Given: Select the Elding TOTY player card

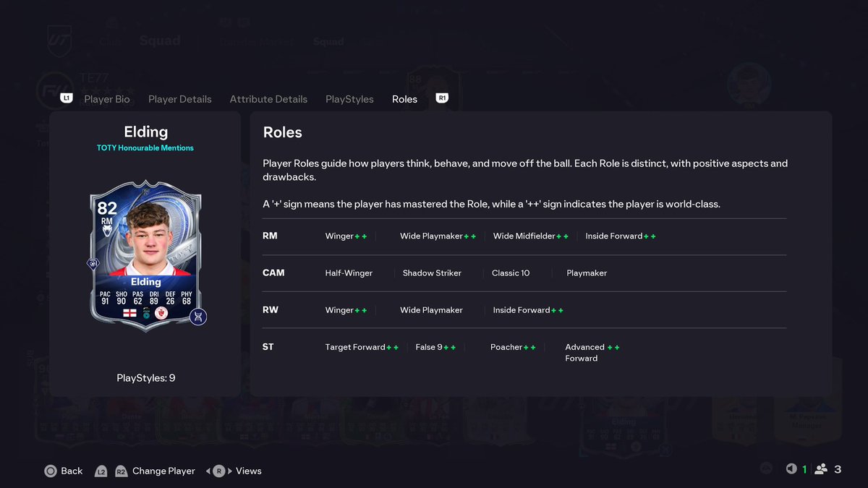Looking at the screenshot, I should [145, 255].
